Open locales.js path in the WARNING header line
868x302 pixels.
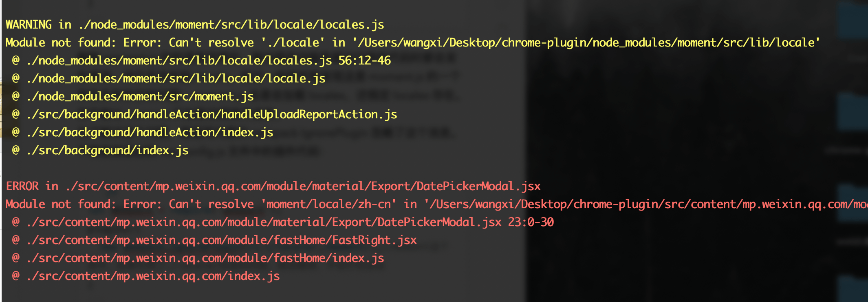tap(231, 25)
